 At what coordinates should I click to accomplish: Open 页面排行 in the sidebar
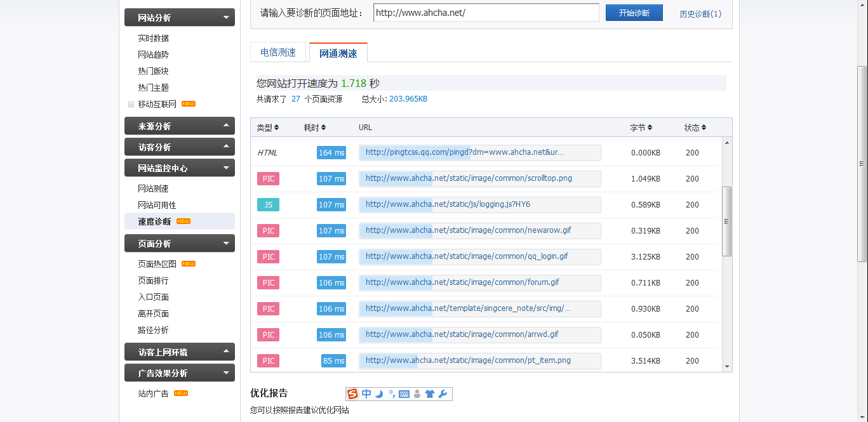[153, 280]
